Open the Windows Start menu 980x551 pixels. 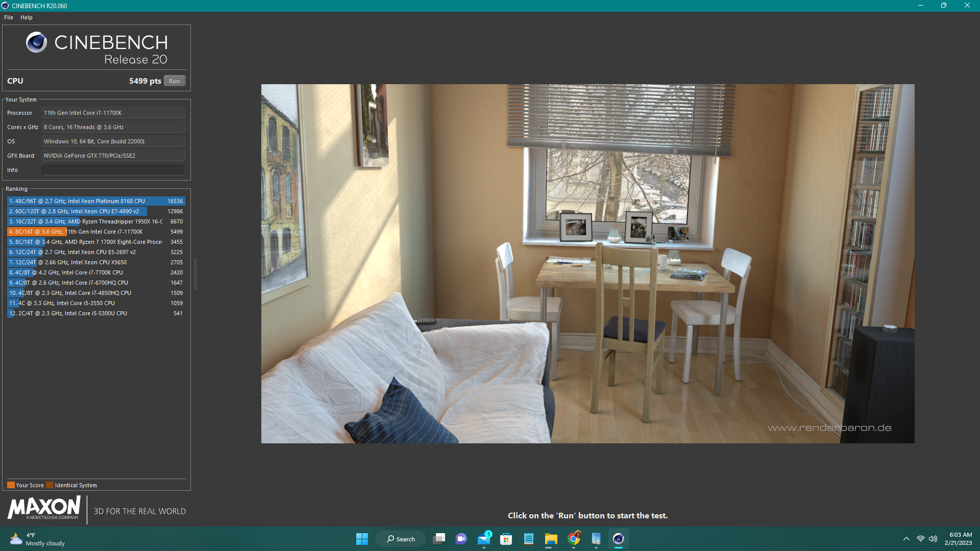click(x=362, y=539)
